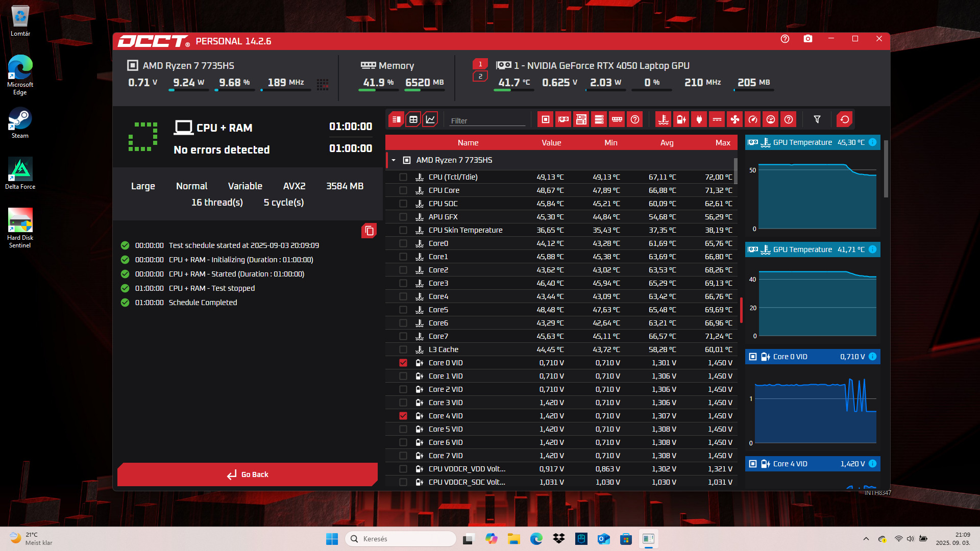Uncheck the Core 0 VID checkbox
Viewport: 980px width, 551px height.
tap(403, 363)
